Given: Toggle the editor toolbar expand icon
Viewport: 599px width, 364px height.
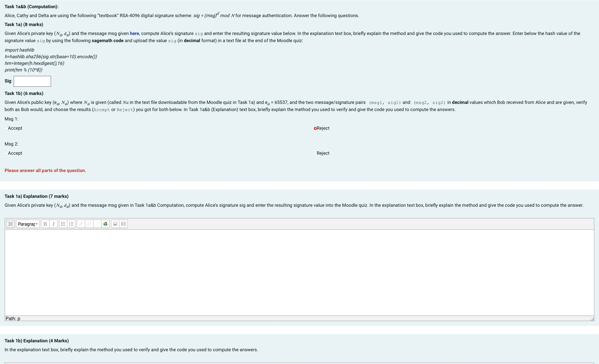Looking at the screenshot, I should pyautogui.click(x=10, y=224).
